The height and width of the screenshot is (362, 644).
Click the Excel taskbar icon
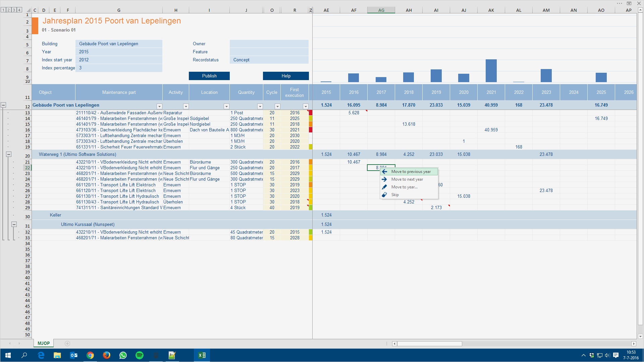pyautogui.click(x=202, y=355)
